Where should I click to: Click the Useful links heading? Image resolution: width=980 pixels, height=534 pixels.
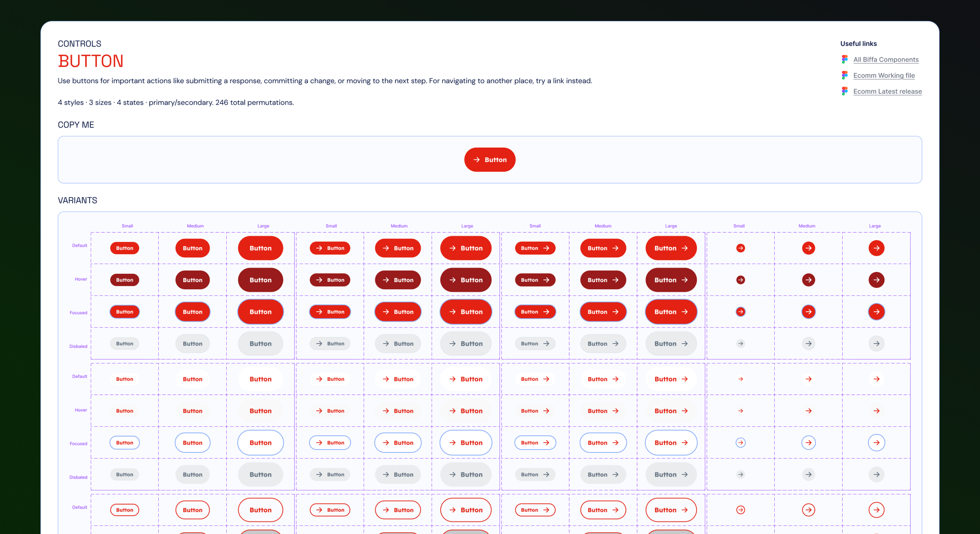[x=858, y=44]
